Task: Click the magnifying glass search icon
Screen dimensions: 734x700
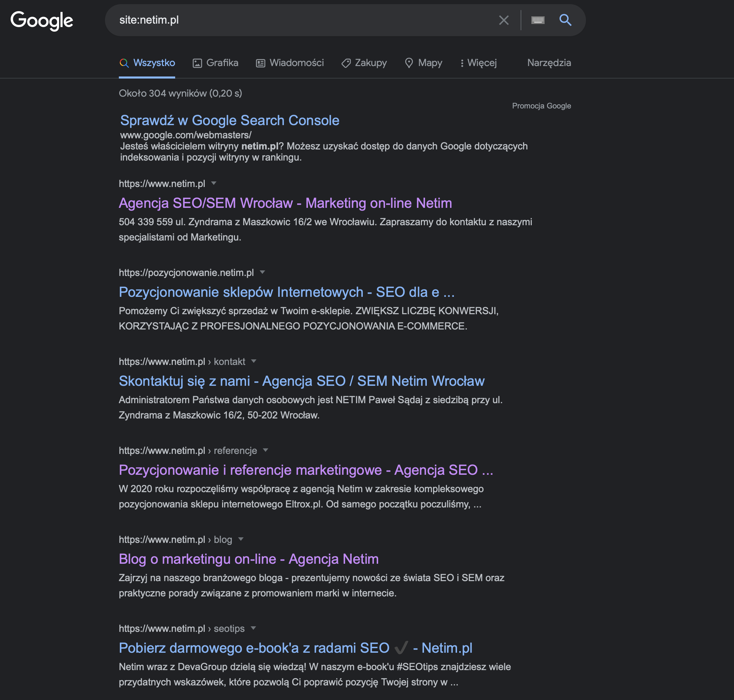Action: coord(565,20)
